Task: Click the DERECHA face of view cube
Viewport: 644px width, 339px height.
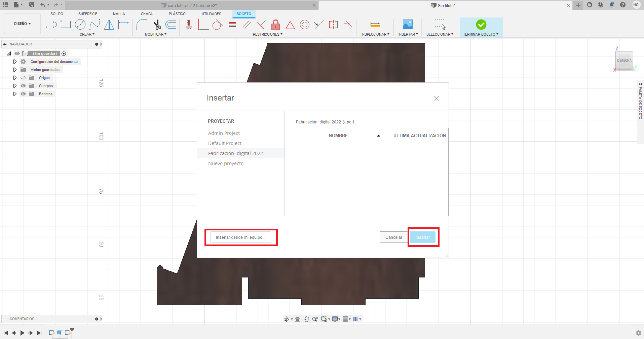Action: point(624,61)
